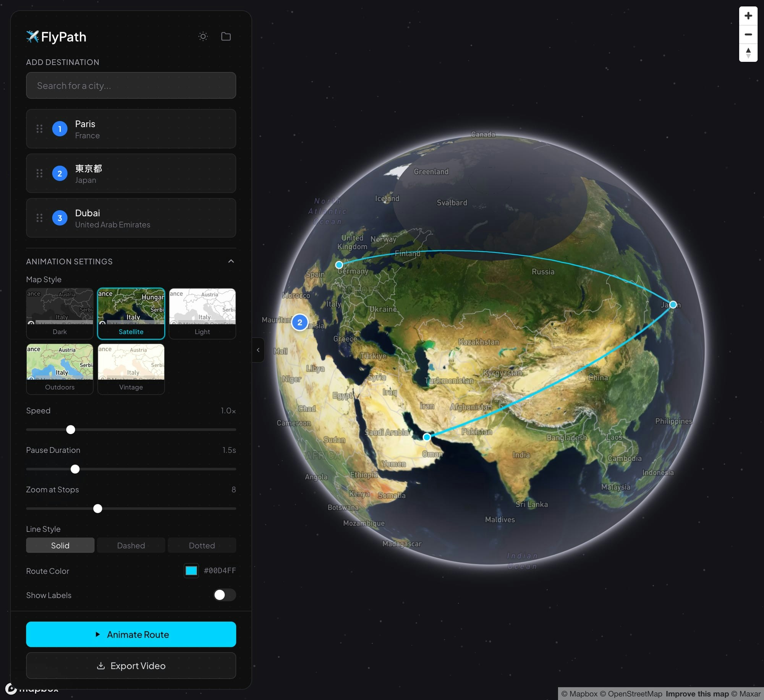Screen dimensions: 764x700
Task: Toggle light theme with the sun icon
Action: pos(203,36)
